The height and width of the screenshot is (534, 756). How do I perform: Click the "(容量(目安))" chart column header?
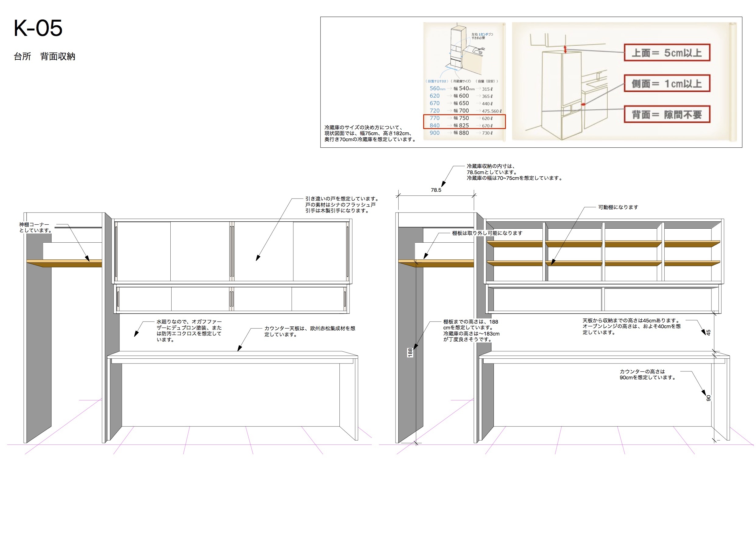coord(487,81)
